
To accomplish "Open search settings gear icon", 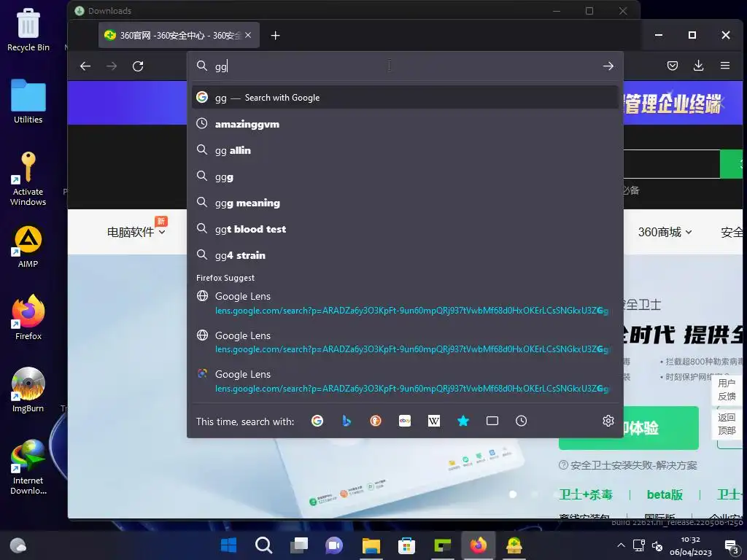I will (608, 421).
